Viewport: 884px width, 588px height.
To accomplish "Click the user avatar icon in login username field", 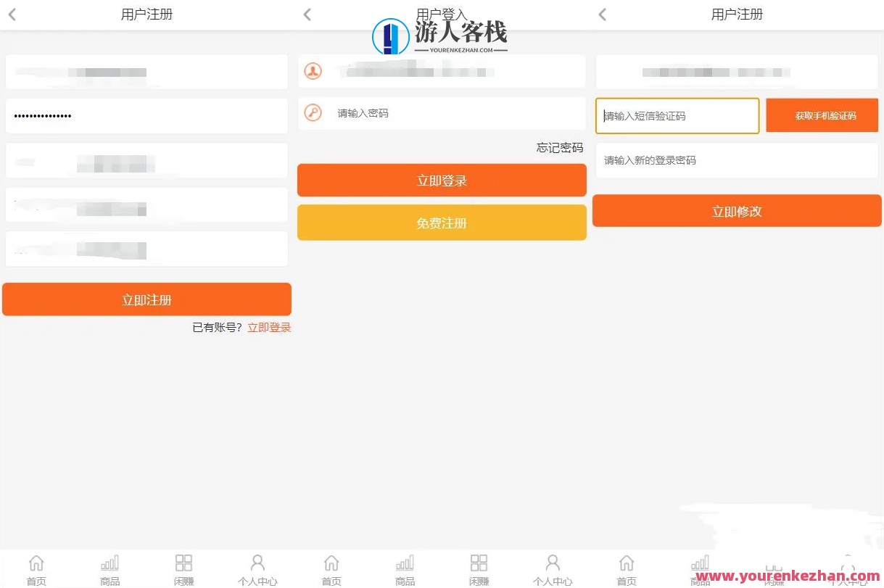I will 313,71.
